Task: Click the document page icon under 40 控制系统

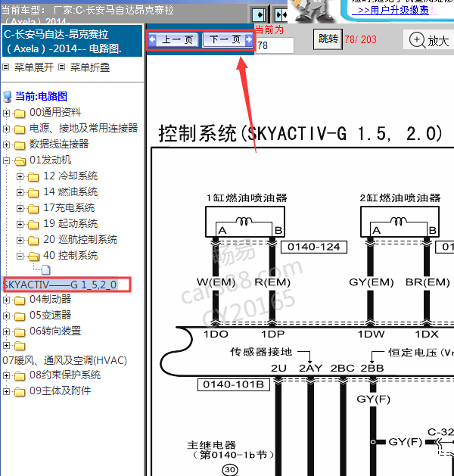Action: pyautogui.click(x=46, y=269)
